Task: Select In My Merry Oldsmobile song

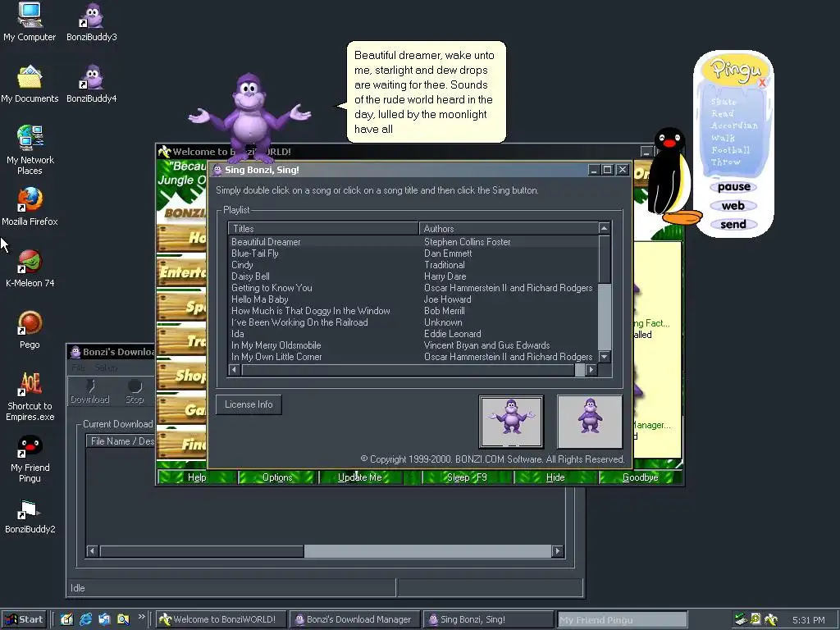Action: click(413, 345)
